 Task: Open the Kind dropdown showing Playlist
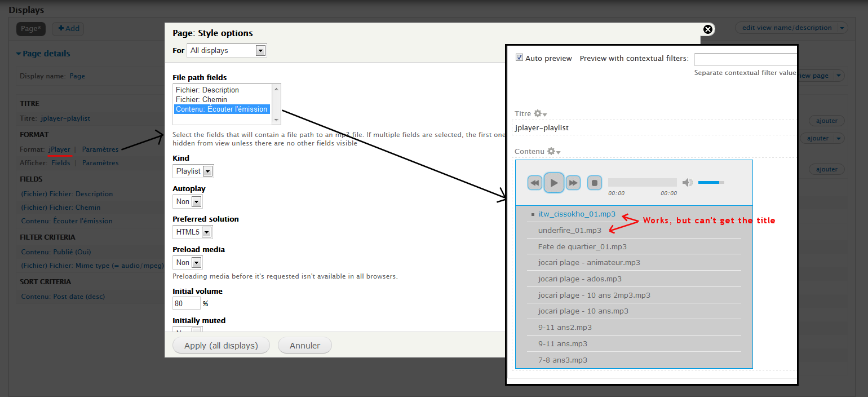coord(193,170)
